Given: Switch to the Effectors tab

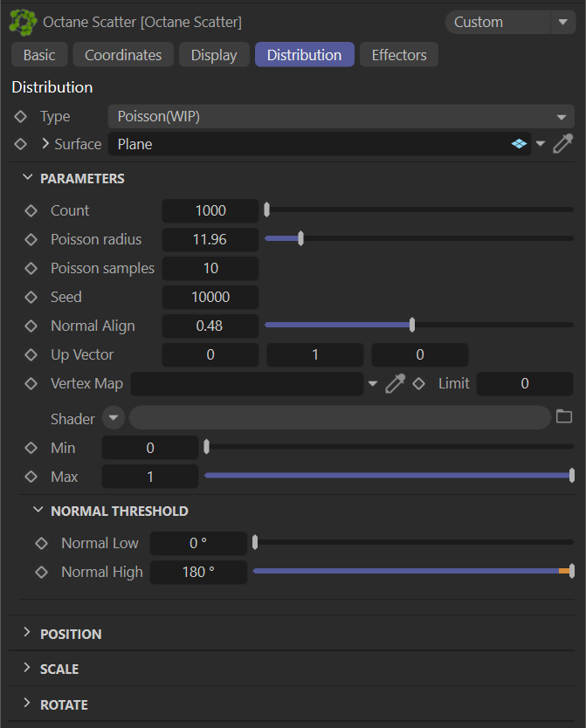Looking at the screenshot, I should click(x=398, y=55).
